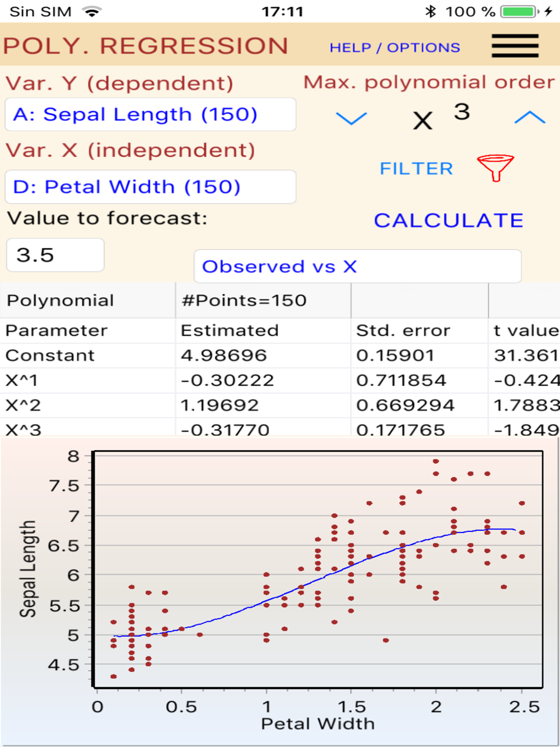Tap the CALCULATE button

point(449,220)
